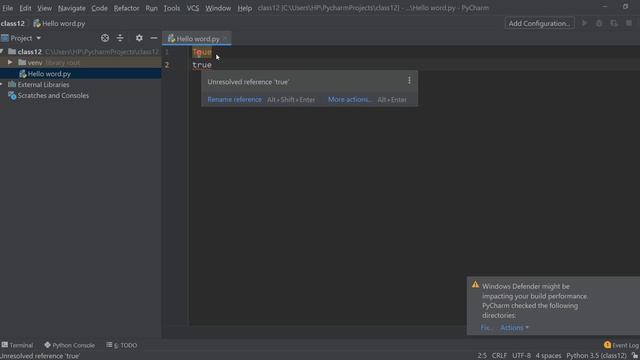The image size is (640, 360).
Task: Click 'true' on line 2
Action: tap(202, 65)
